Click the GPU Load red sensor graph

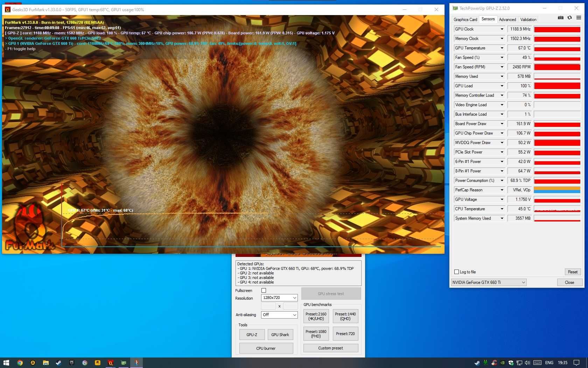click(x=557, y=86)
